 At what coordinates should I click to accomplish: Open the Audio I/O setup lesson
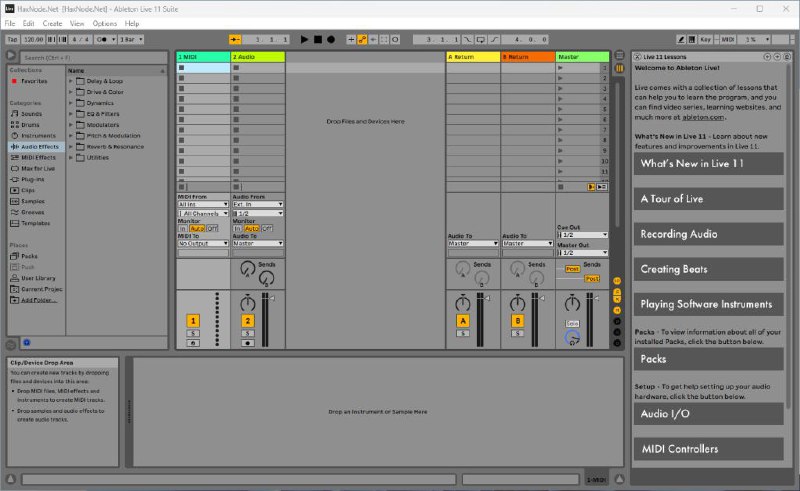709,414
